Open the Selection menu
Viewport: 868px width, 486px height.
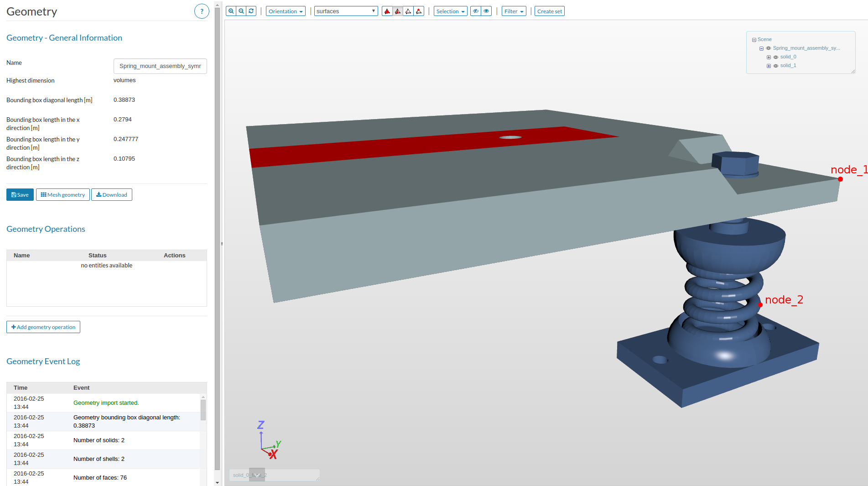click(x=450, y=10)
